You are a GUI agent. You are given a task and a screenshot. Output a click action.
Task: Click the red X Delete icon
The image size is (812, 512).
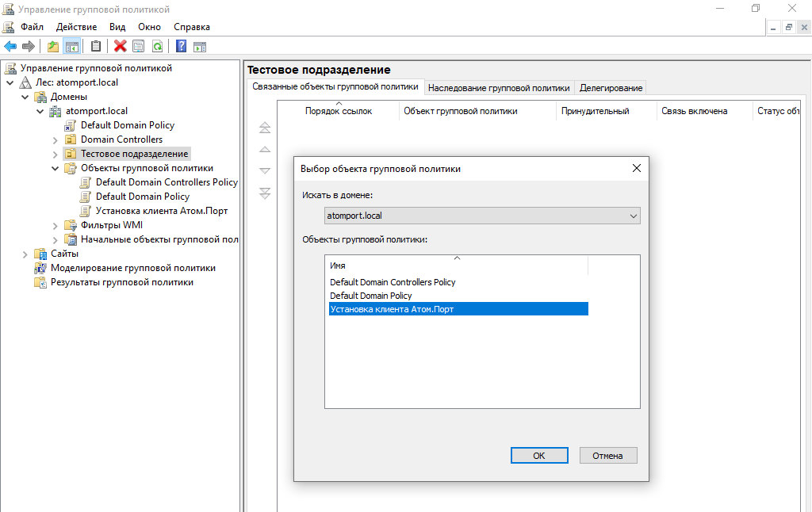tap(120, 47)
